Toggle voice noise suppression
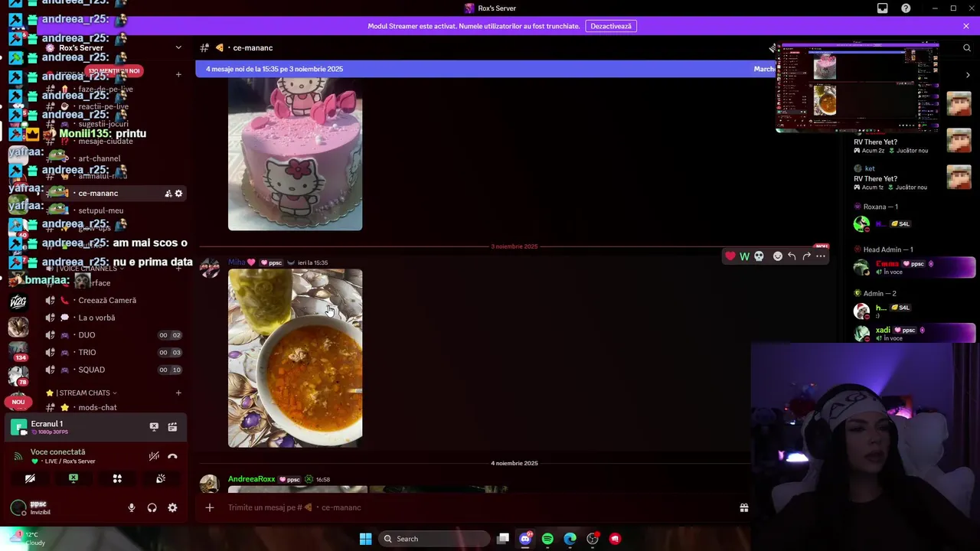 click(x=154, y=456)
